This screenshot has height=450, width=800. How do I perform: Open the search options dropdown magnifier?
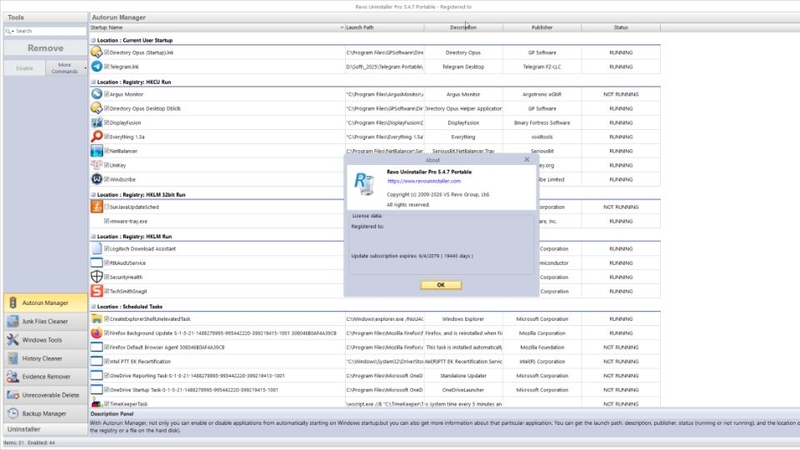tap(9, 31)
